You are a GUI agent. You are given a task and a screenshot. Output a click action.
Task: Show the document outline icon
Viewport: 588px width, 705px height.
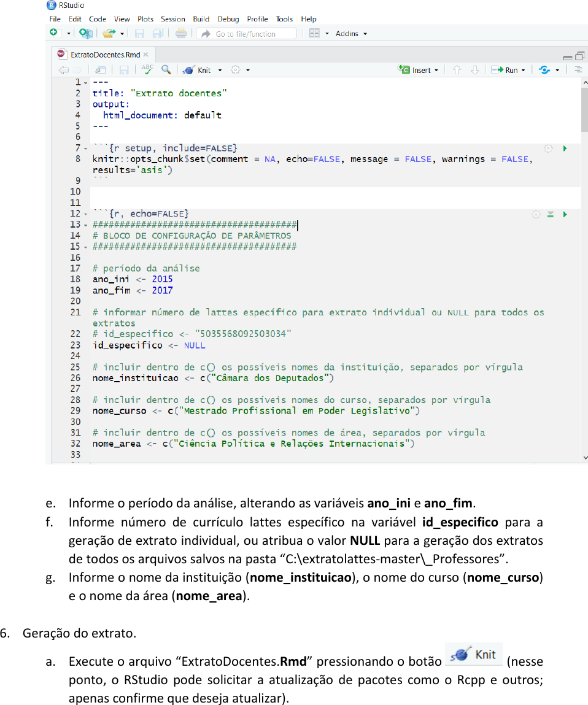coord(578,70)
